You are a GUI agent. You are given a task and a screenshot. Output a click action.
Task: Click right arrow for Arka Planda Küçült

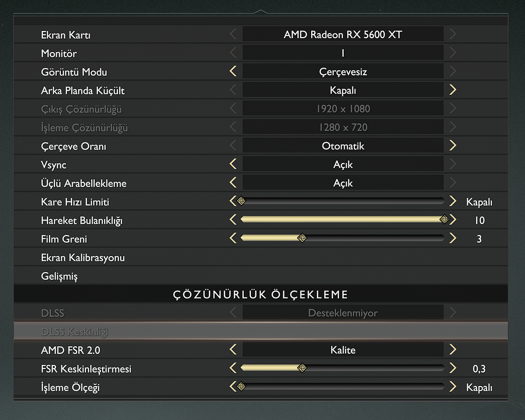452,90
